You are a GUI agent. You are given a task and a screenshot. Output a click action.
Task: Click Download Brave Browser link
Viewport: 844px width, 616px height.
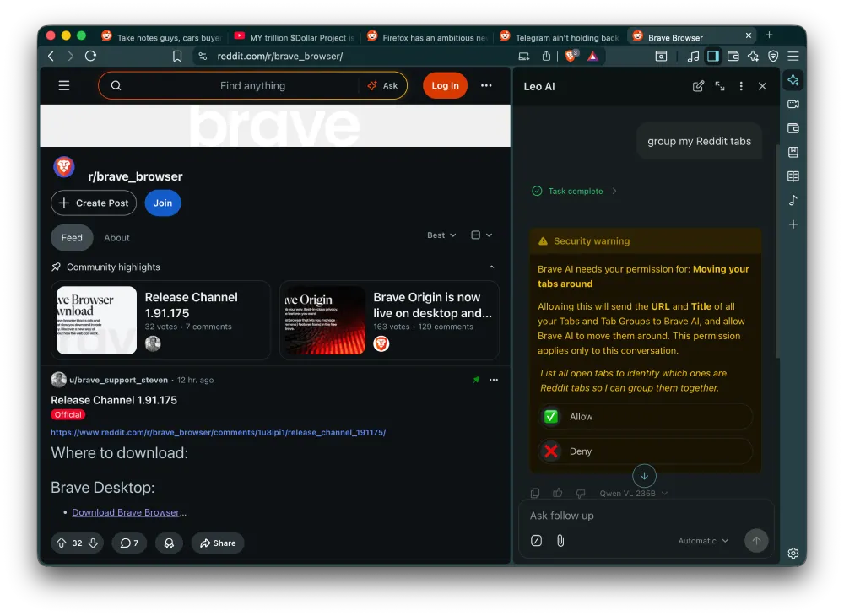[126, 513]
